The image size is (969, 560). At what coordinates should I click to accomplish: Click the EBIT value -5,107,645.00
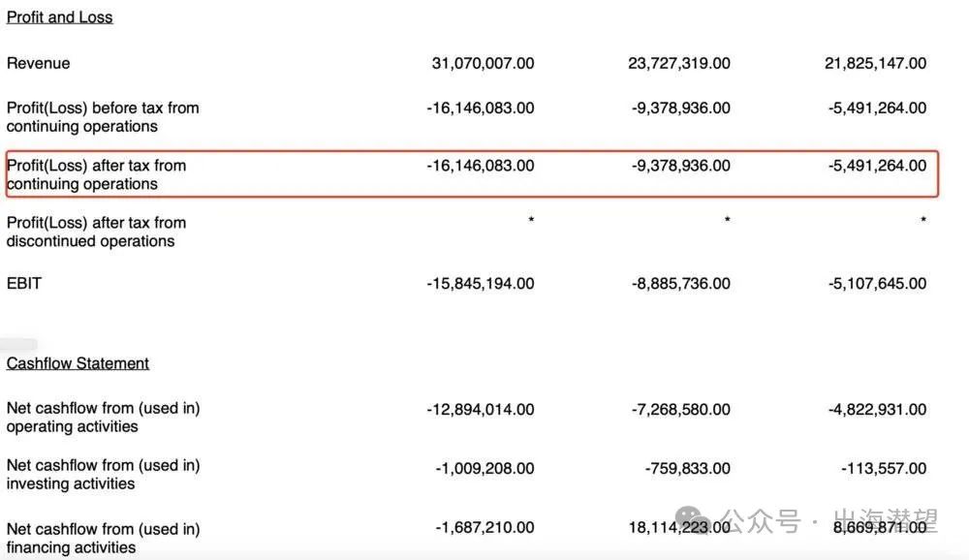[877, 284]
